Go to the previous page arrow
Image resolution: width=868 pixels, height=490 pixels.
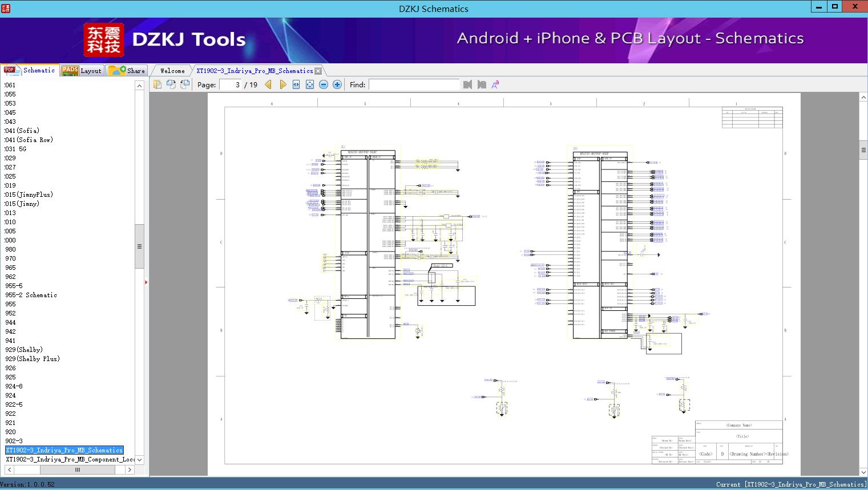[268, 84]
